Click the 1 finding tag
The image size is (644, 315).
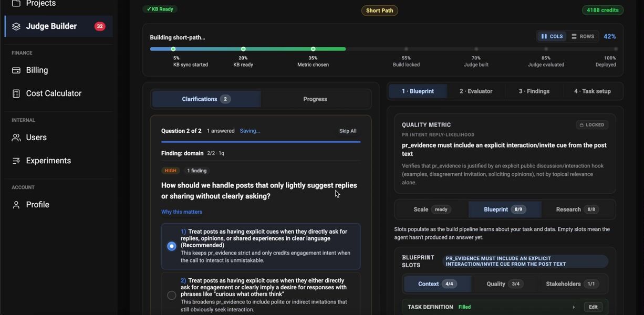click(197, 171)
